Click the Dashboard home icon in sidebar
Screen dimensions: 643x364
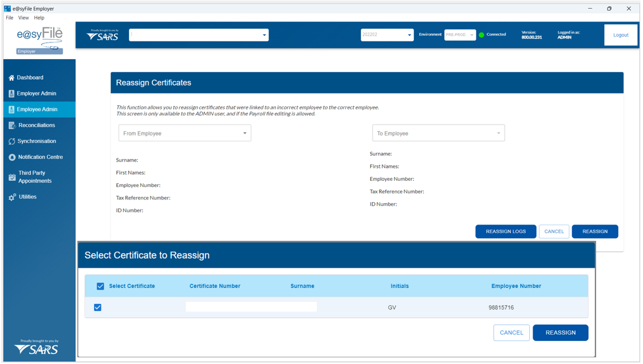coord(12,78)
